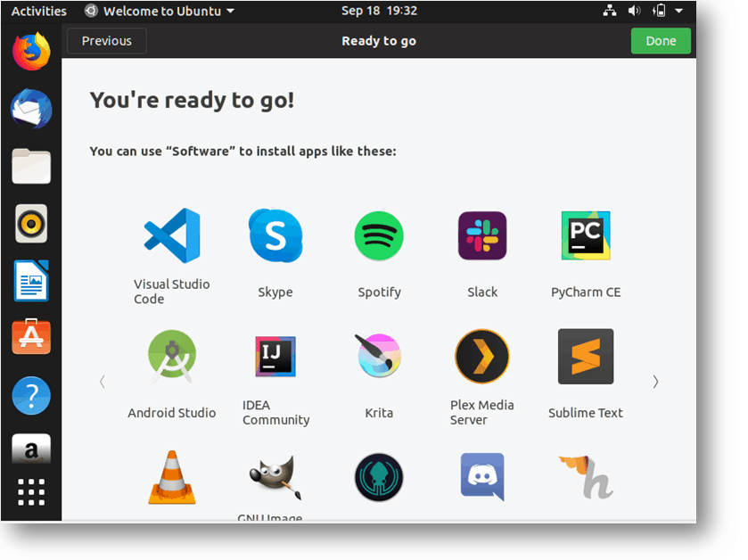The width and height of the screenshot is (748, 560).
Task: Click the "You're ready to go!" heading
Action: click(192, 100)
